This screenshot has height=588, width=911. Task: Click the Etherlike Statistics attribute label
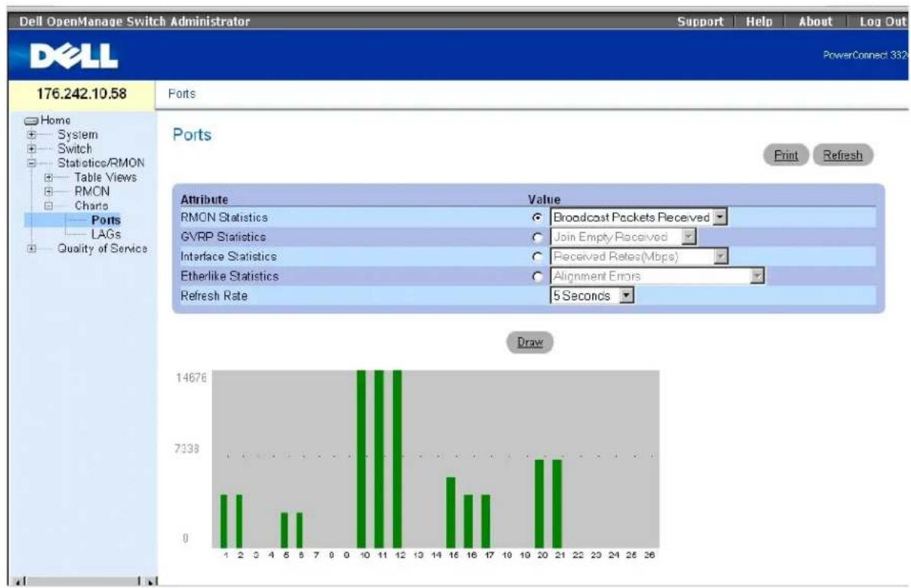tap(230, 276)
